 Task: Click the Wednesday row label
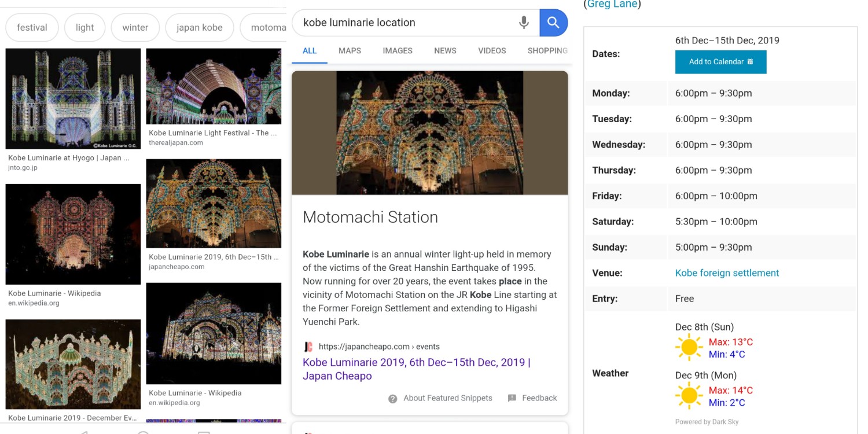click(x=619, y=145)
